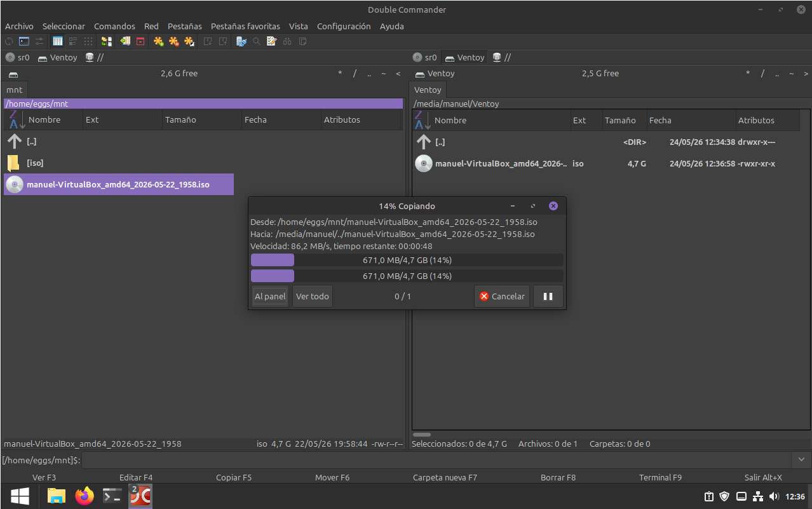The height and width of the screenshot is (509, 812).
Task: Open the terminal window toolbar icon
Action: 24,41
